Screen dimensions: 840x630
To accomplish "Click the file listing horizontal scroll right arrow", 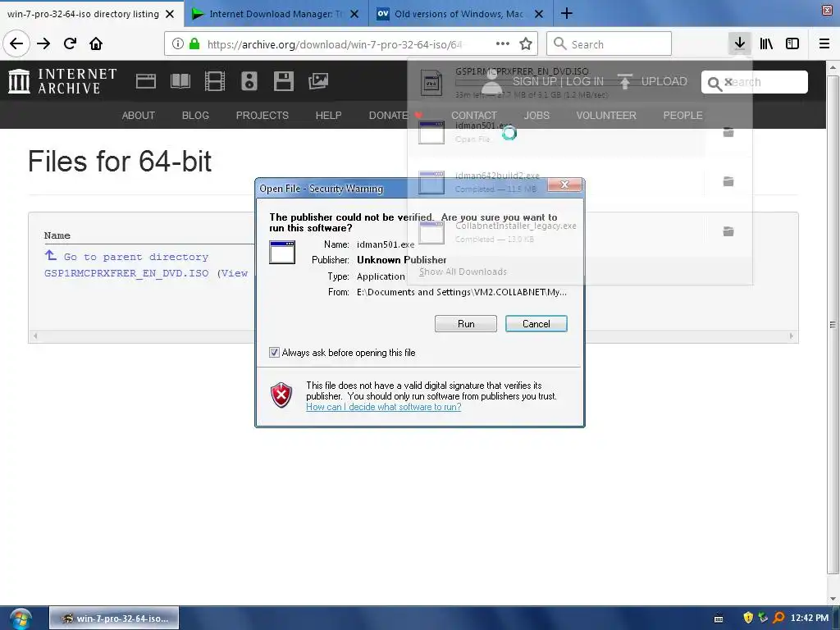I will click(x=791, y=336).
